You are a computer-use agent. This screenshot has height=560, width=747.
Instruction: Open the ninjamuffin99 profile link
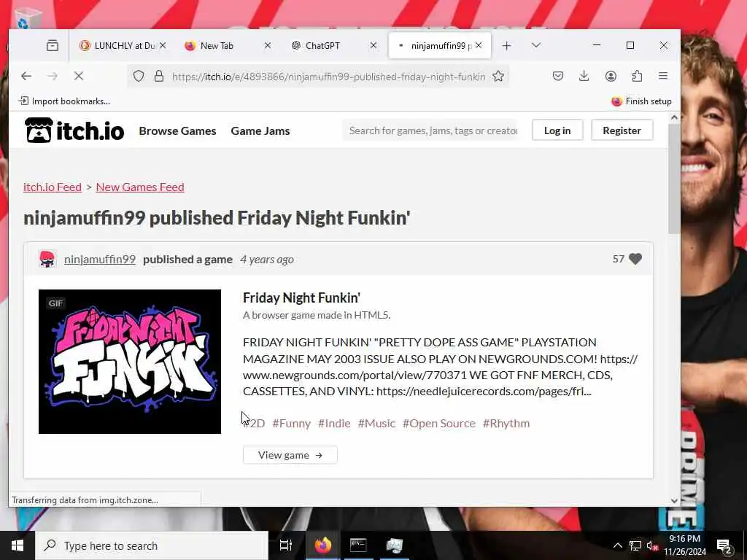pos(99,259)
